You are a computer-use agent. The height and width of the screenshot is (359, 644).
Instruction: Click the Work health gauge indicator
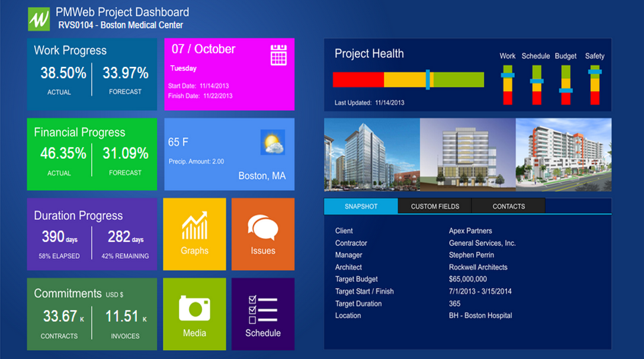click(508, 75)
